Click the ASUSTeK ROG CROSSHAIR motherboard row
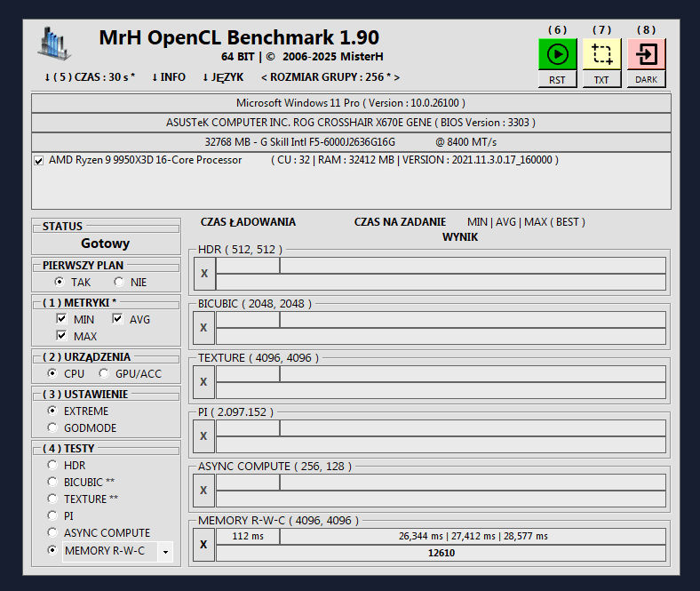Viewport: 700px width, 591px height. 351,123
